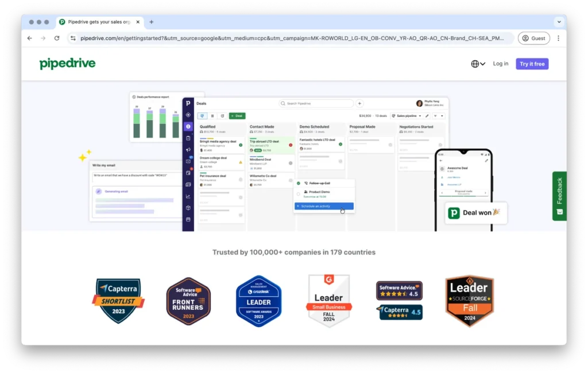Open the Mindbend Deal card
Screen dimensions: 588x373
(x=271, y=163)
